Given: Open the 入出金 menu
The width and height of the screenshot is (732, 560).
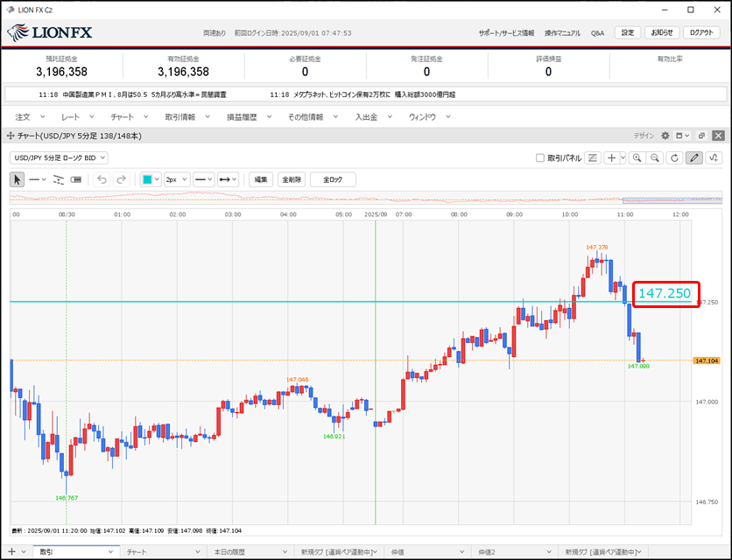Looking at the screenshot, I should pos(374,117).
